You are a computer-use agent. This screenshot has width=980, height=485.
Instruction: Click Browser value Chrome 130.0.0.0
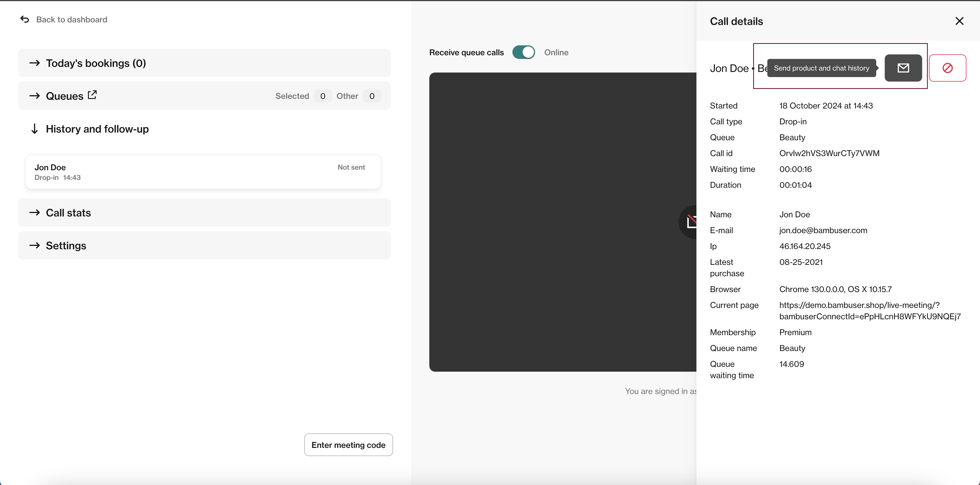[835, 289]
